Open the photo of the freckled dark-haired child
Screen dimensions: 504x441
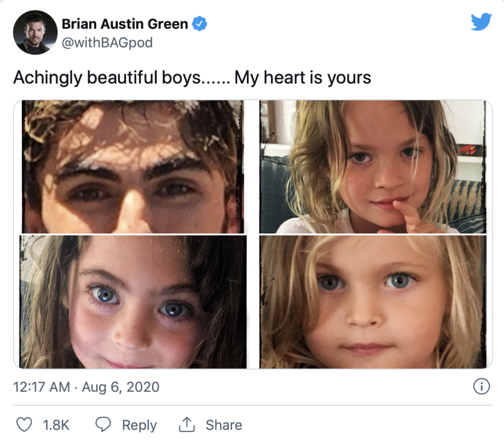coord(133,302)
